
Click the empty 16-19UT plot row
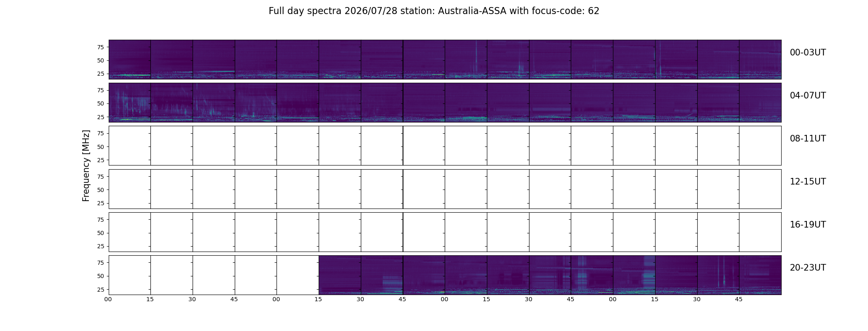(445, 232)
